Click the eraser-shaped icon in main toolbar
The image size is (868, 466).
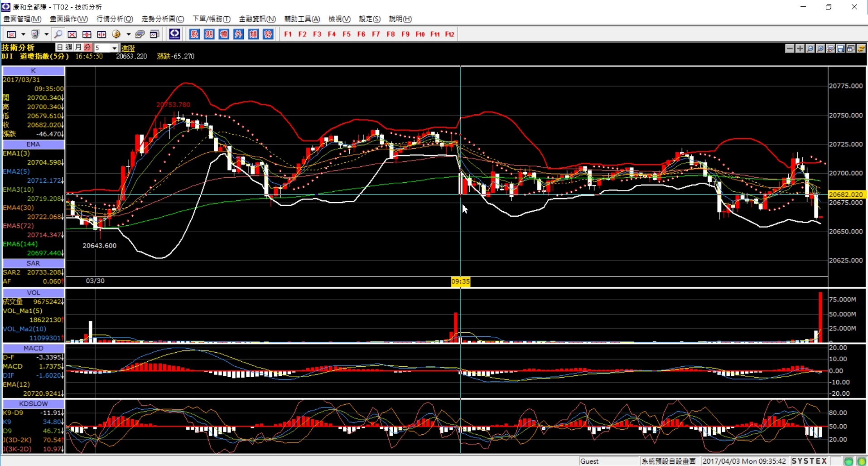(x=140, y=34)
